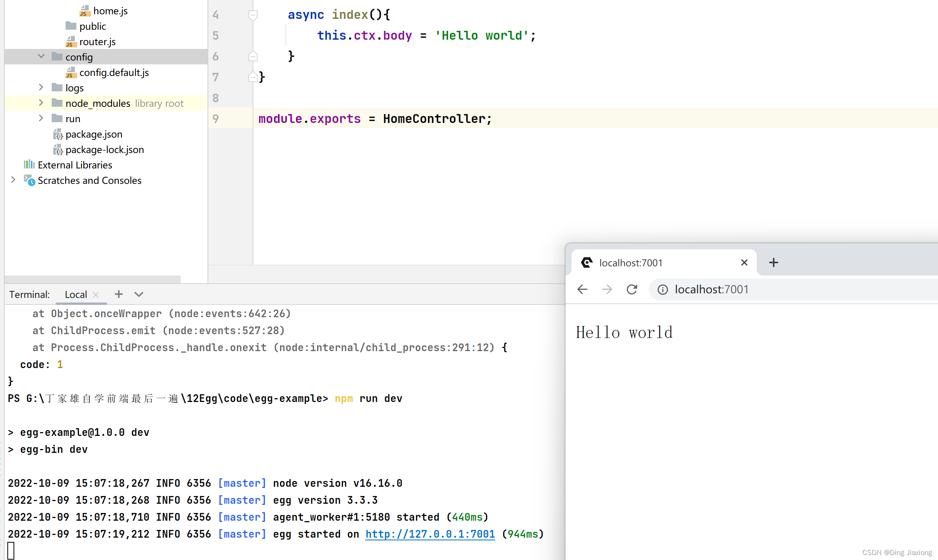The width and height of the screenshot is (938, 560).
Task: Click the Terminal: panel label
Action: [x=30, y=295]
